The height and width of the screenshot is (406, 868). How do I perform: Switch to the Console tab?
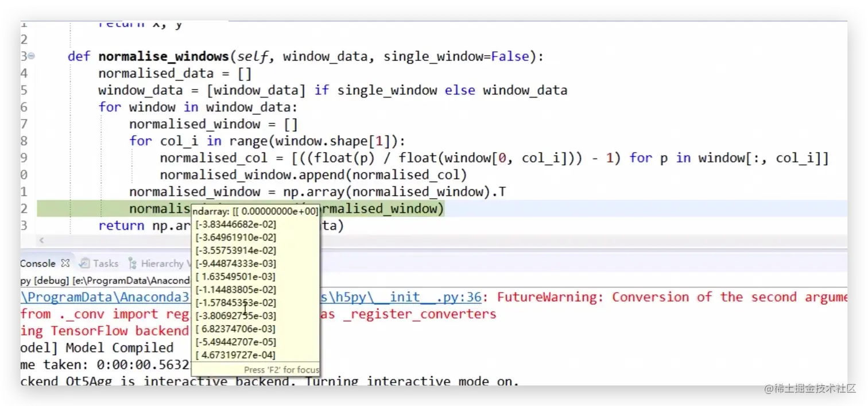tap(38, 264)
